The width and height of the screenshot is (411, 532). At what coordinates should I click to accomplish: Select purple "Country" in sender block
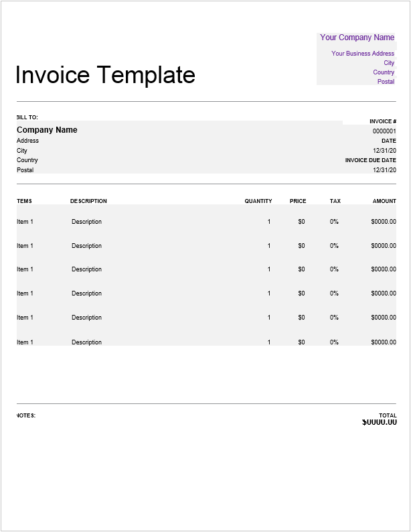click(384, 72)
